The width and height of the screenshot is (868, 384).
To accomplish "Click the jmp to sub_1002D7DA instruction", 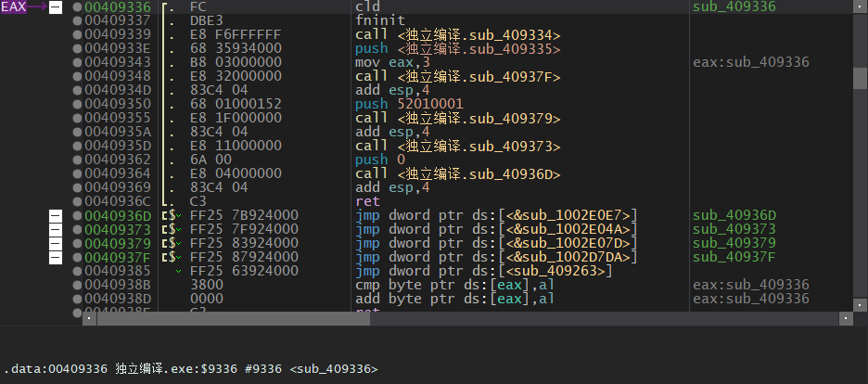I will coord(496,257).
